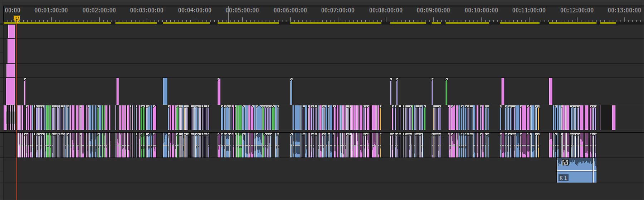Select the pink upper-track clip near 00:04:30
The height and width of the screenshot is (200, 644).
tap(219, 92)
